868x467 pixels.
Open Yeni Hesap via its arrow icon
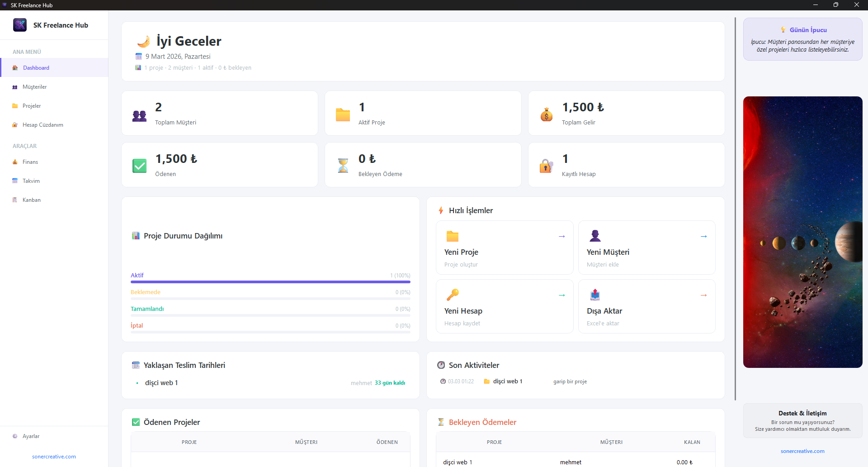(x=561, y=295)
